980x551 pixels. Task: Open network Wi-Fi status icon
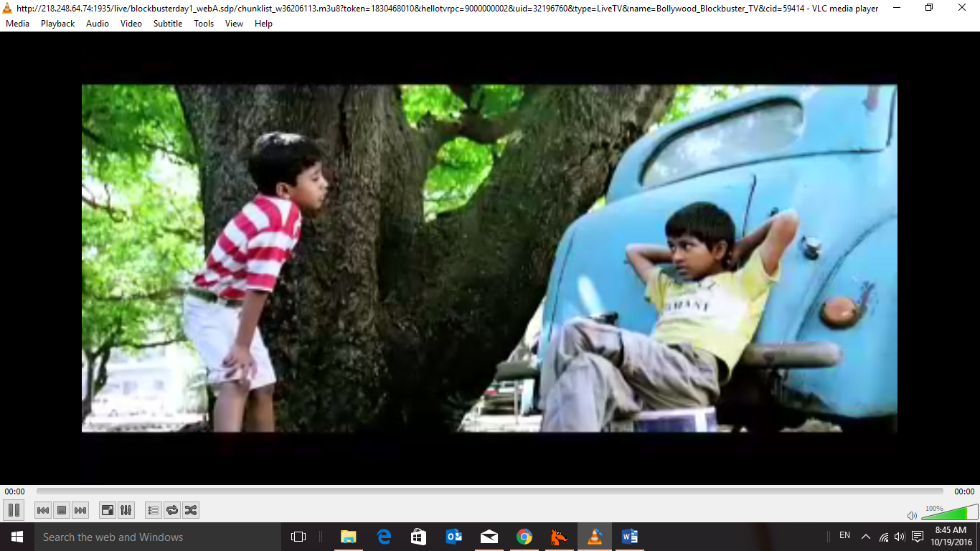884,537
